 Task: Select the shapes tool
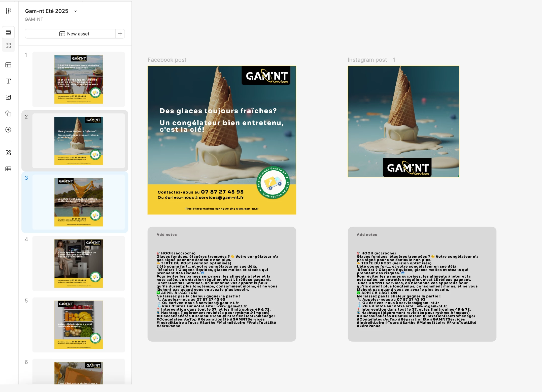8,113
